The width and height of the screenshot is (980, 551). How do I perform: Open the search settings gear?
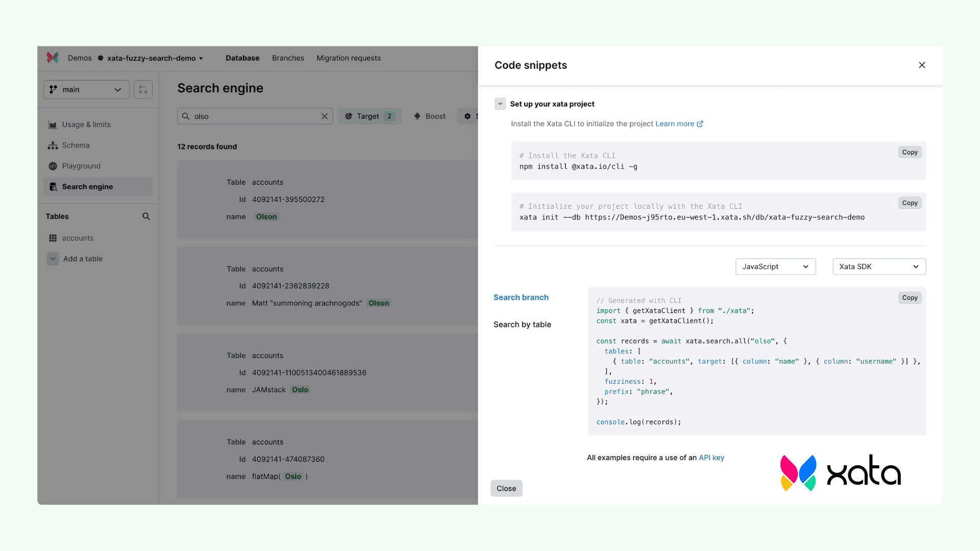(467, 116)
